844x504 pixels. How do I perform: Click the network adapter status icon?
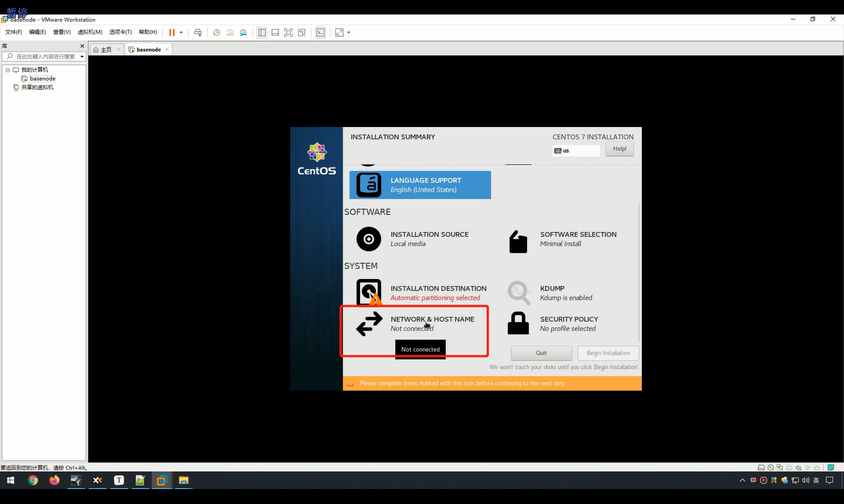(x=780, y=468)
